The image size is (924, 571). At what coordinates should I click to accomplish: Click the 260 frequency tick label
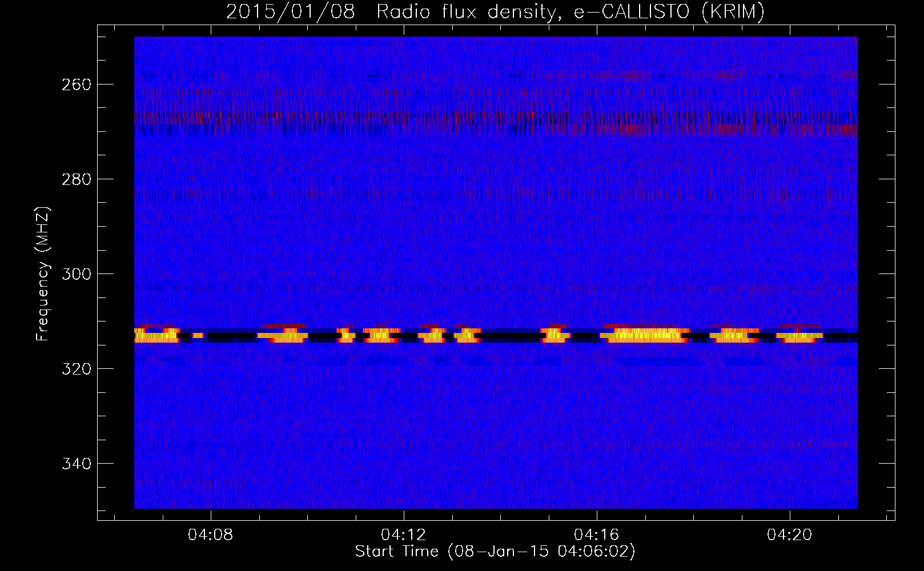[x=76, y=85]
